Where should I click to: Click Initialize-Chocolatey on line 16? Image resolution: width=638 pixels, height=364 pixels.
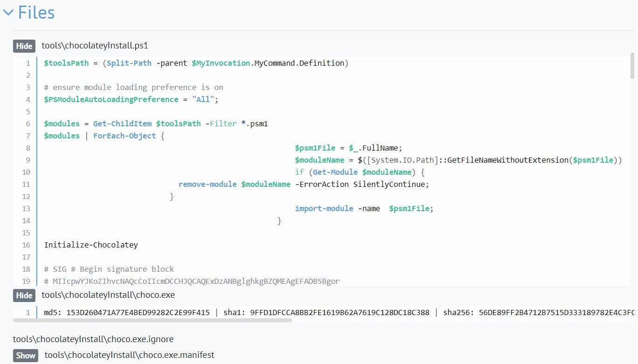tap(91, 245)
